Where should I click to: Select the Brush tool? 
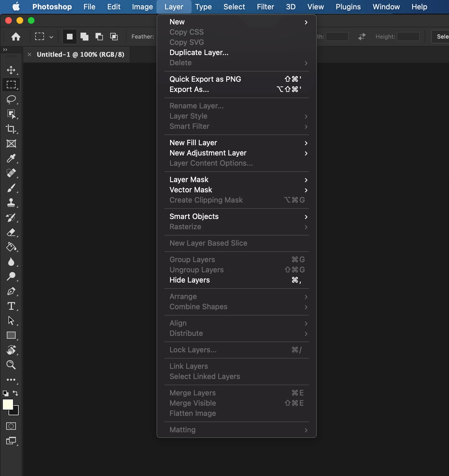11,188
